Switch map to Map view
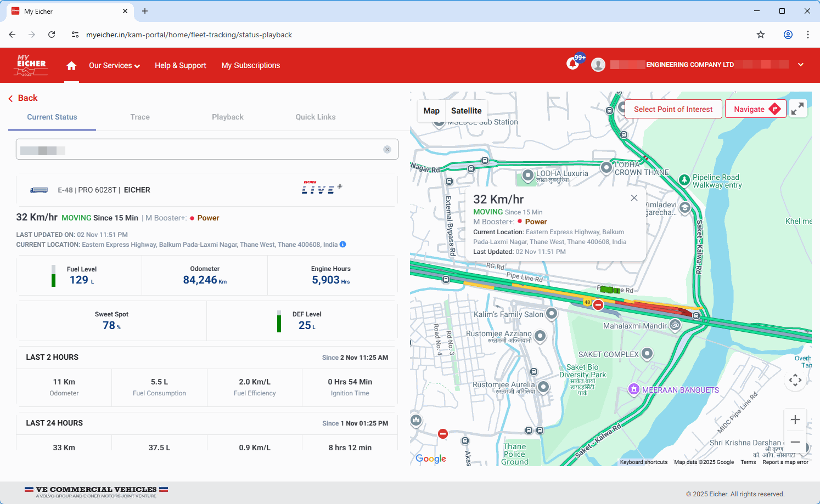Screen dimensions: 820x504 431,111
